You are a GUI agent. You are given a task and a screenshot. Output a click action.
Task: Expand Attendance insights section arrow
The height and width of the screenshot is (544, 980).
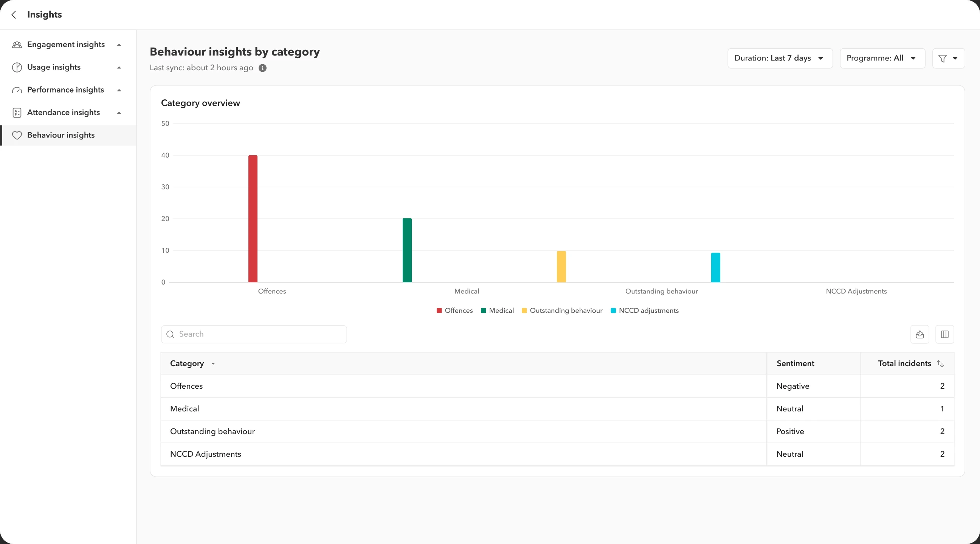coord(119,113)
